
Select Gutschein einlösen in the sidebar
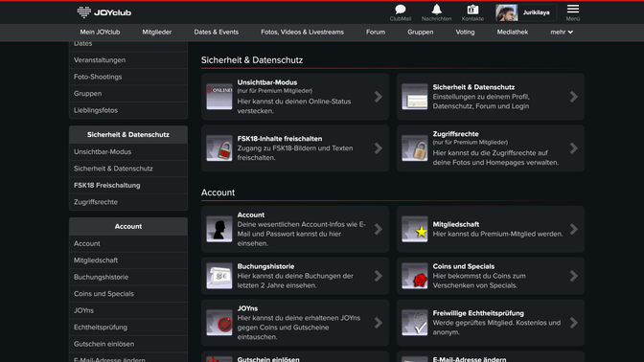pos(128,344)
